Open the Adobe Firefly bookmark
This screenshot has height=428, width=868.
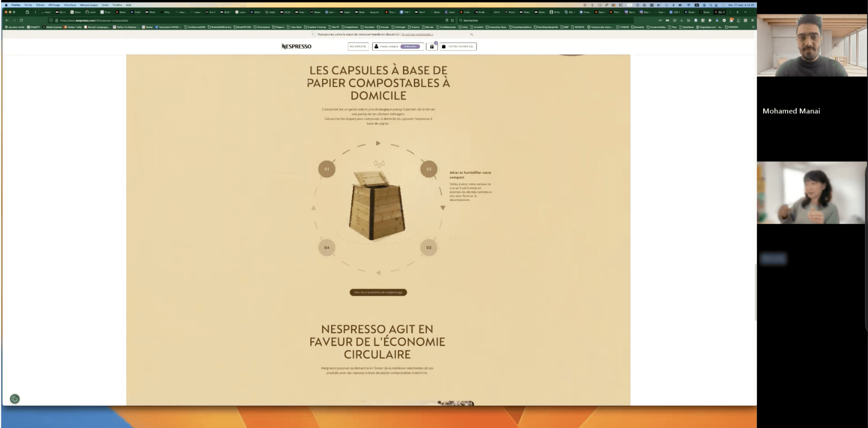click(73, 27)
